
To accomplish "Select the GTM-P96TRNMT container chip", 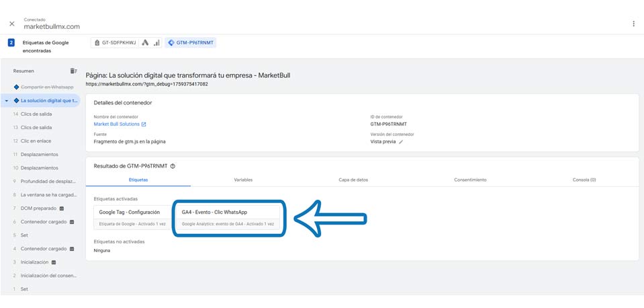I will pyautogui.click(x=191, y=43).
